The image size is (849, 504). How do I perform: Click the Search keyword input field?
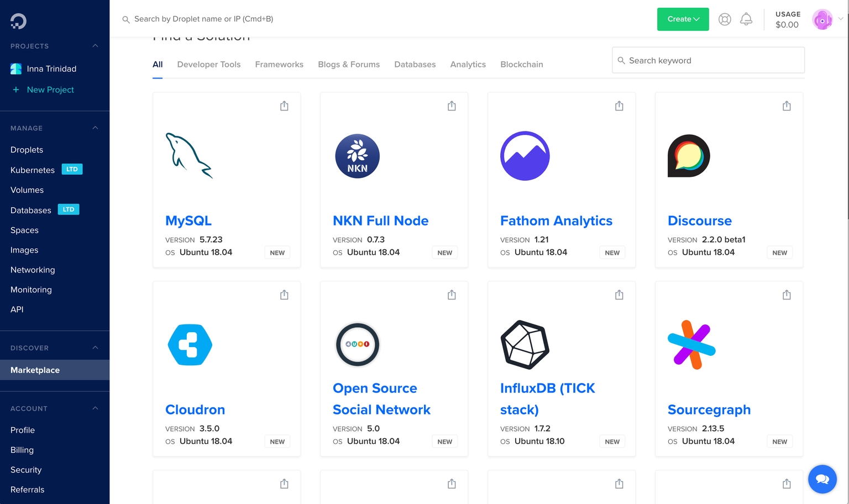708,60
